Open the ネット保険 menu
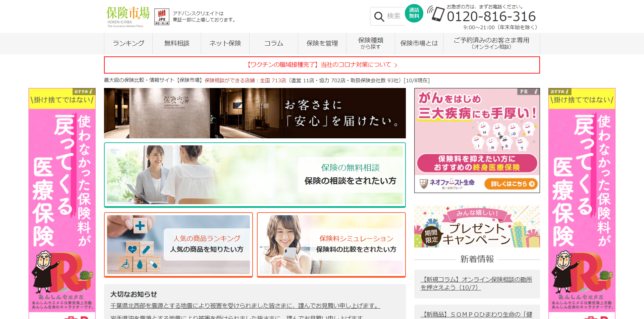Image resolution: width=644 pixels, height=319 pixels. (x=225, y=43)
